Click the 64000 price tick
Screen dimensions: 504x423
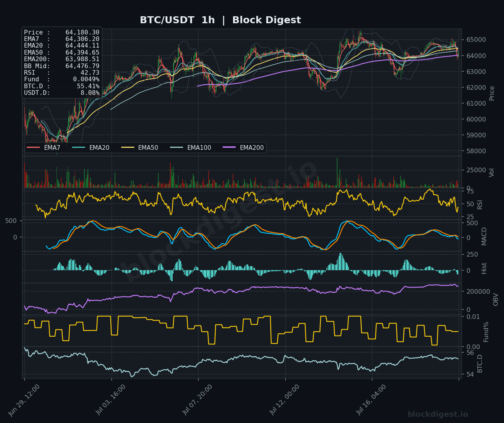click(x=476, y=56)
